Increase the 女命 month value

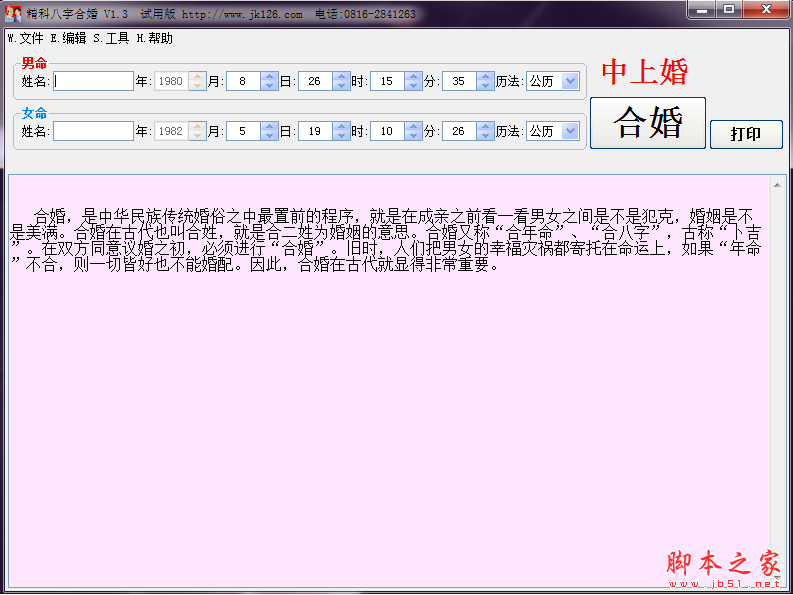[x=269, y=126]
